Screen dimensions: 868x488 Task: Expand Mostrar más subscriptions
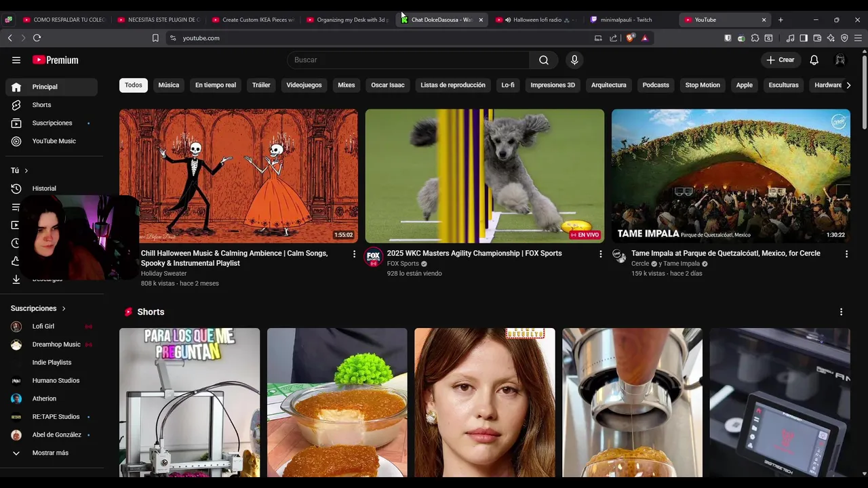pos(52,453)
